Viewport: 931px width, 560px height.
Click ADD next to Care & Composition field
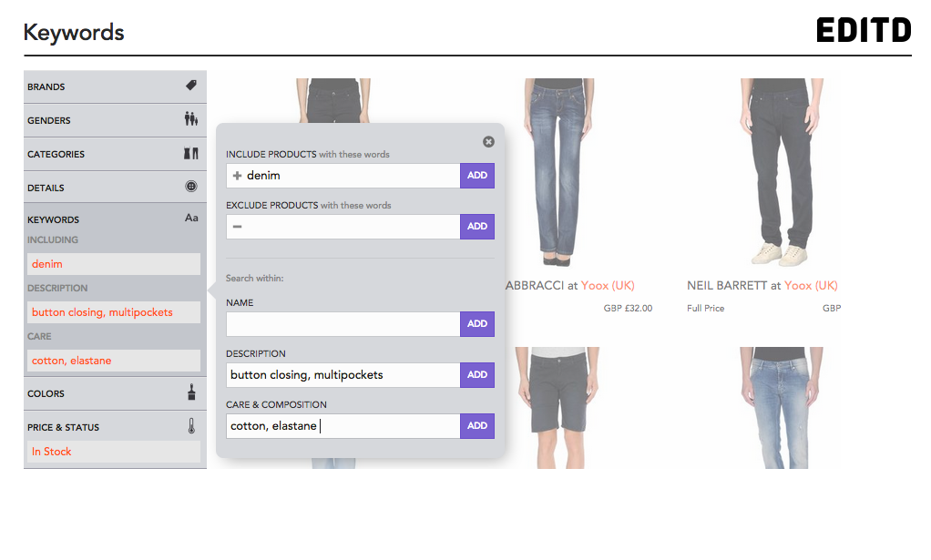(x=477, y=426)
